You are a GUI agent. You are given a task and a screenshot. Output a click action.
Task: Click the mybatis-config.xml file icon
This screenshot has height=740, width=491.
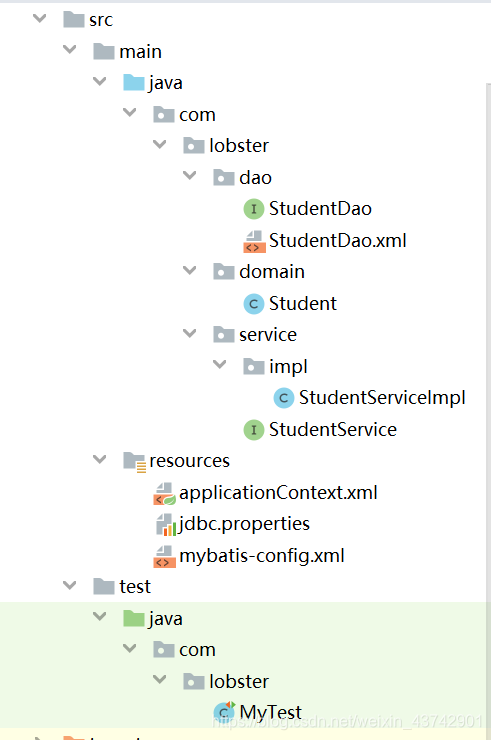pos(164,556)
